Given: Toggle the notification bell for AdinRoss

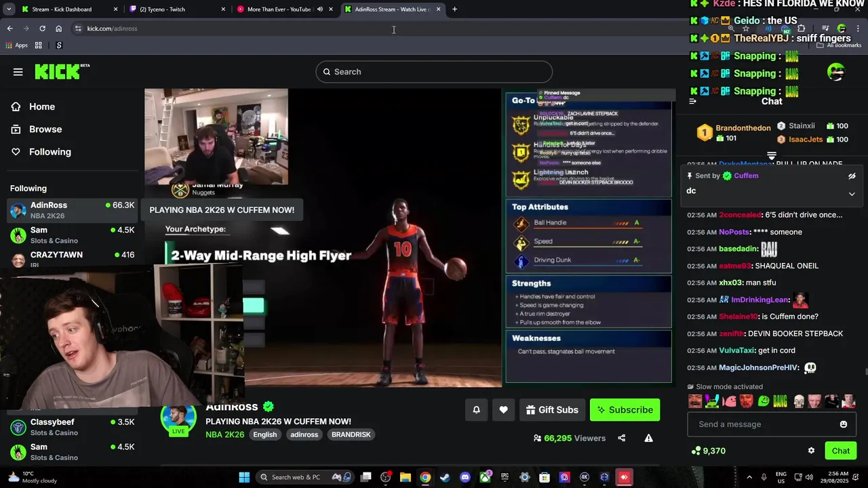Looking at the screenshot, I should click(476, 409).
